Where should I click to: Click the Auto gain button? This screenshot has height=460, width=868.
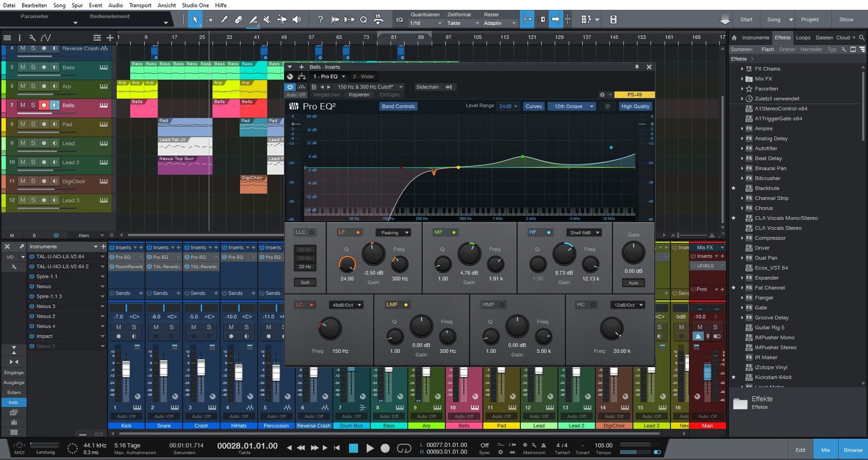(x=633, y=283)
